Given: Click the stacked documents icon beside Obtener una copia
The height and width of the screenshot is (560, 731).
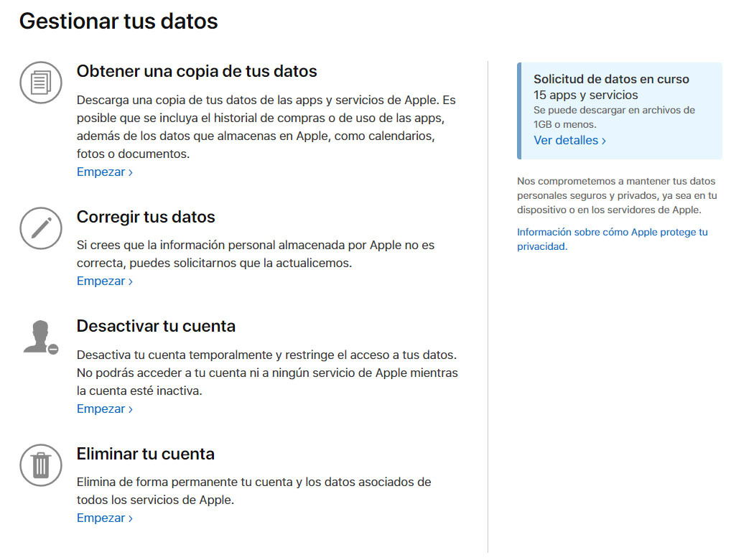Looking at the screenshot, I should point(41,83).
